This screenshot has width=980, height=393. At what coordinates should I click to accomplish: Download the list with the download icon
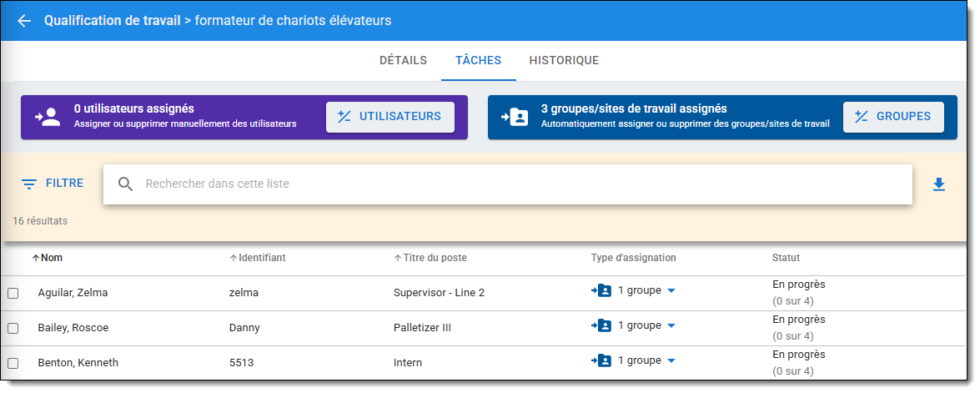(x=938, y=184)
